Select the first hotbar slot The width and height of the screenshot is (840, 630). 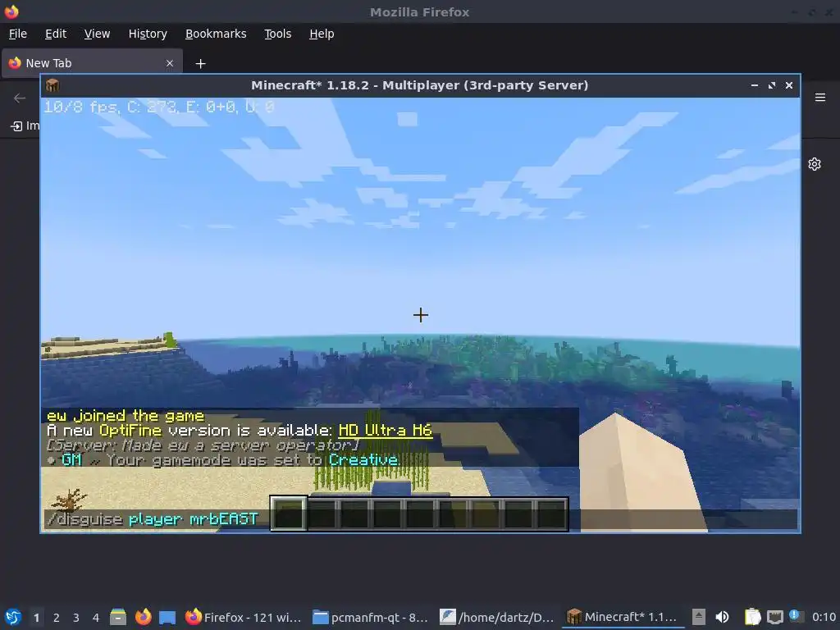[x=289, y=514]
